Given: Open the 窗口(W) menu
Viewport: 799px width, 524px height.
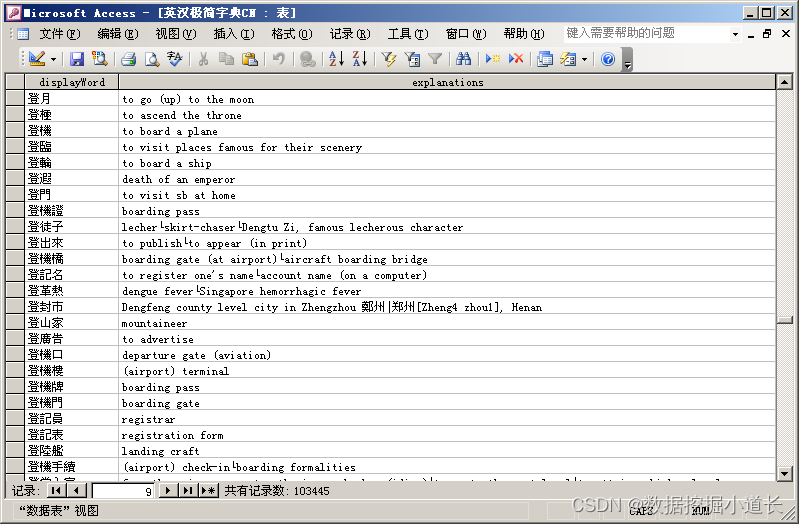Looking at the screenshot, I should (466, 34).
